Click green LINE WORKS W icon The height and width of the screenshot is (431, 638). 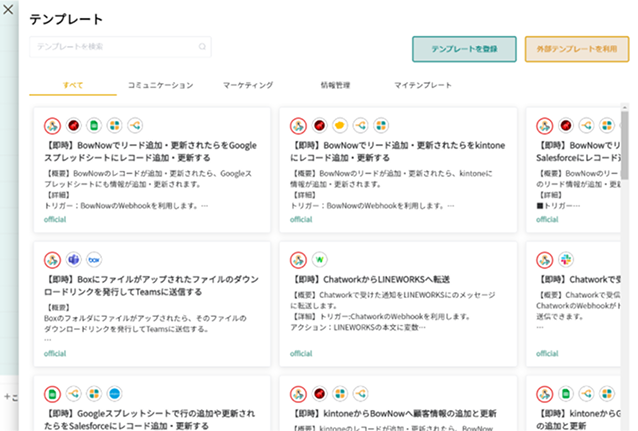[x=320, y=259]
